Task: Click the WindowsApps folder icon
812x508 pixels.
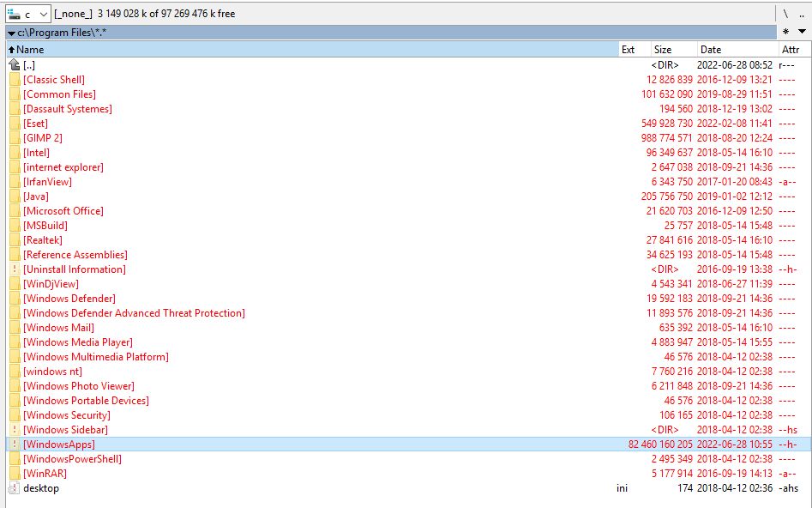Action: click(14, 444)
